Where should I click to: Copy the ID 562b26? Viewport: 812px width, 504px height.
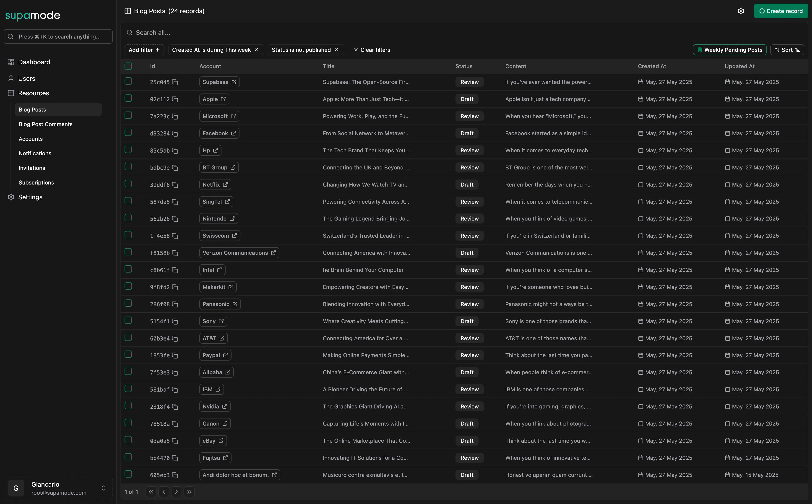click(175, 219)
